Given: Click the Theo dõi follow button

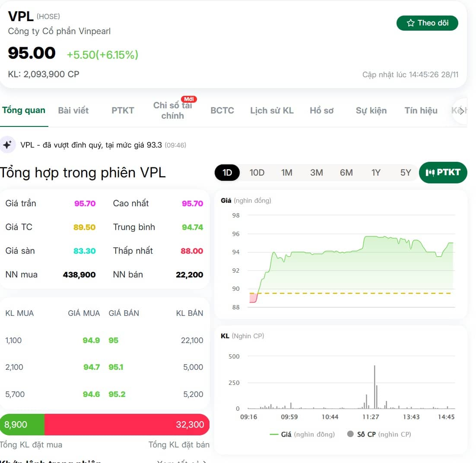Looking at the screenshot, I should click(427, 23).
